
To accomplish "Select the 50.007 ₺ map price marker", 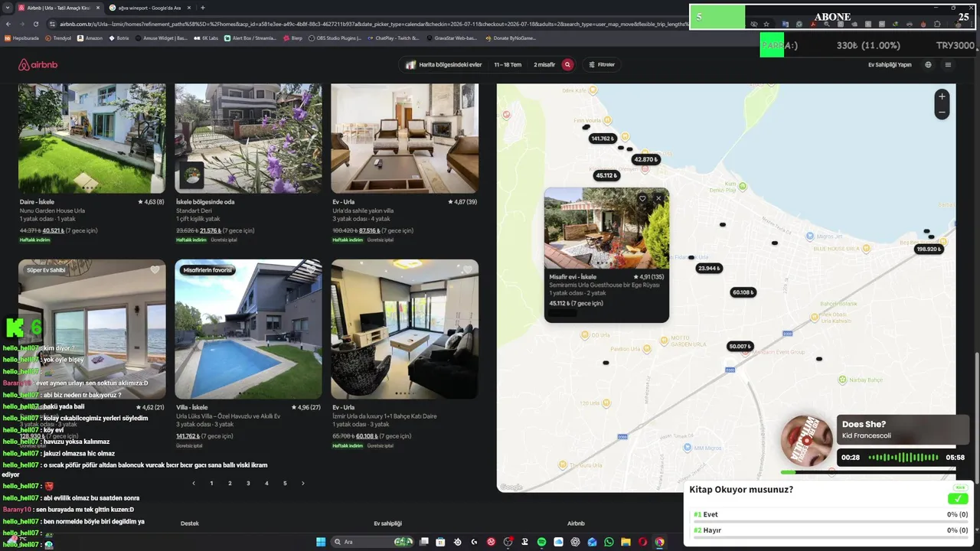I will pos(740,347).
